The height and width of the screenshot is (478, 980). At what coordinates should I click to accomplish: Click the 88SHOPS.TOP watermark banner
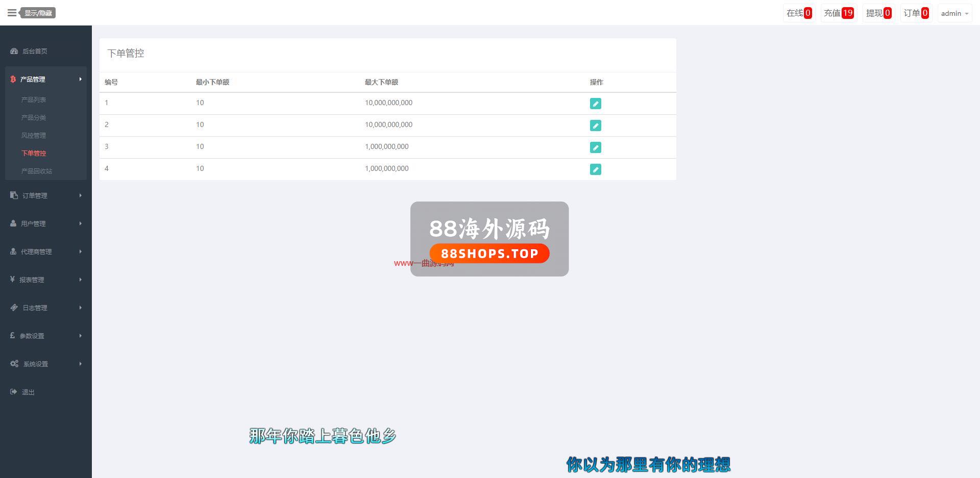pos(489,254)
